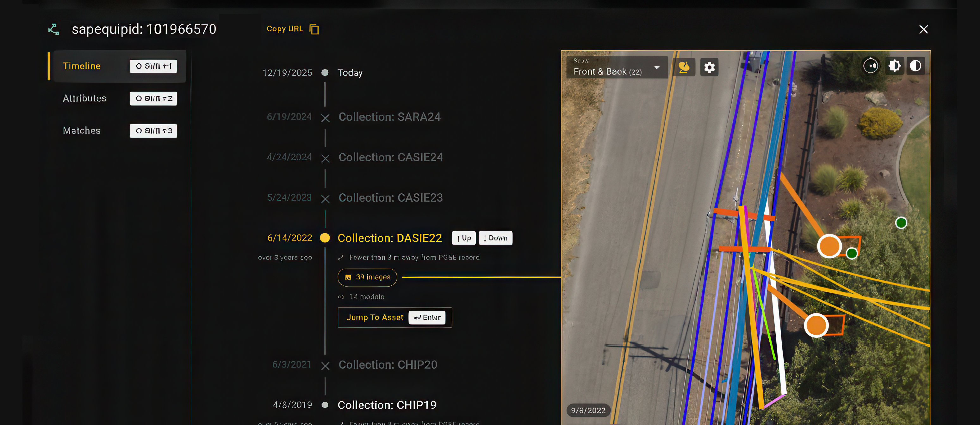Toggle the contrast half-circle icon
The width and height of the screenshot is (980, 425).
(x=915, y=66)
